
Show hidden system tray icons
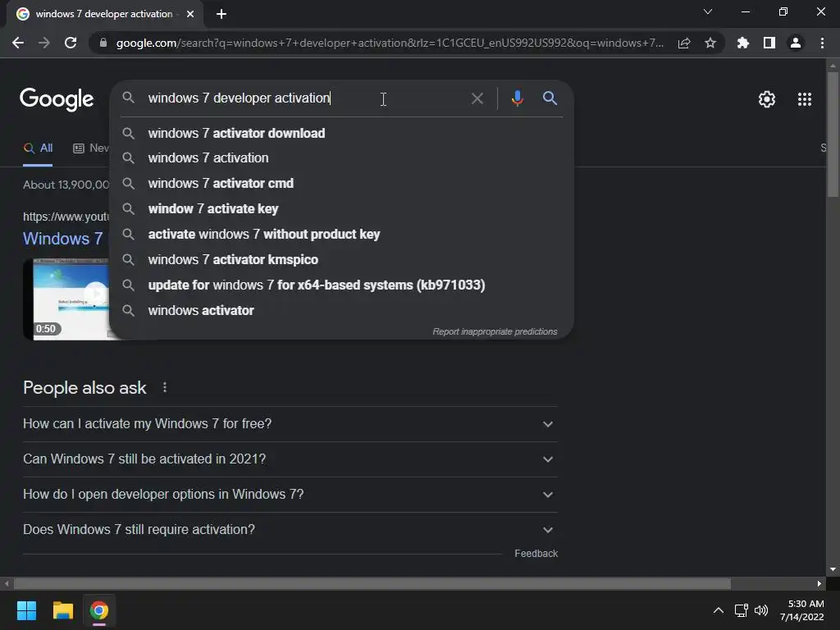719,610
